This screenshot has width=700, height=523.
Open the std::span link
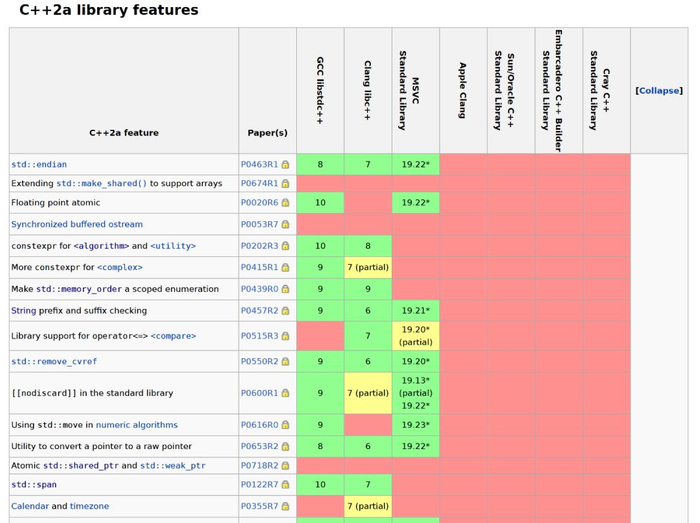tap(33, 485)
